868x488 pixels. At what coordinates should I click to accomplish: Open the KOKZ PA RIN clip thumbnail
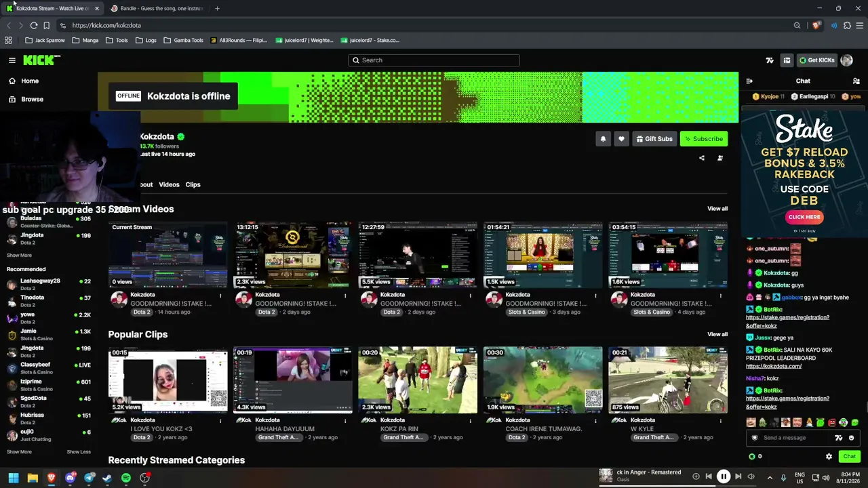418,380
